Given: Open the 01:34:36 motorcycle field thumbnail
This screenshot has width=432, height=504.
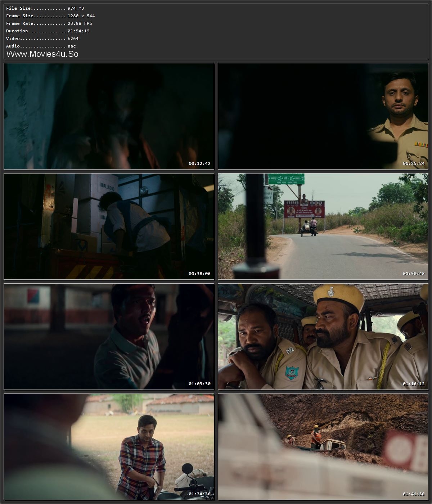Looking at the screenshot, I should [x=107, y=447].
